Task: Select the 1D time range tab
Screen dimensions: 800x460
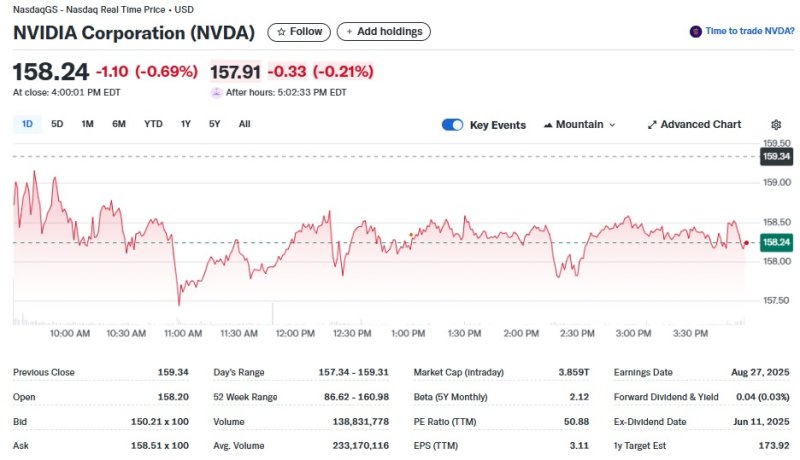Action: pos(27,124)
